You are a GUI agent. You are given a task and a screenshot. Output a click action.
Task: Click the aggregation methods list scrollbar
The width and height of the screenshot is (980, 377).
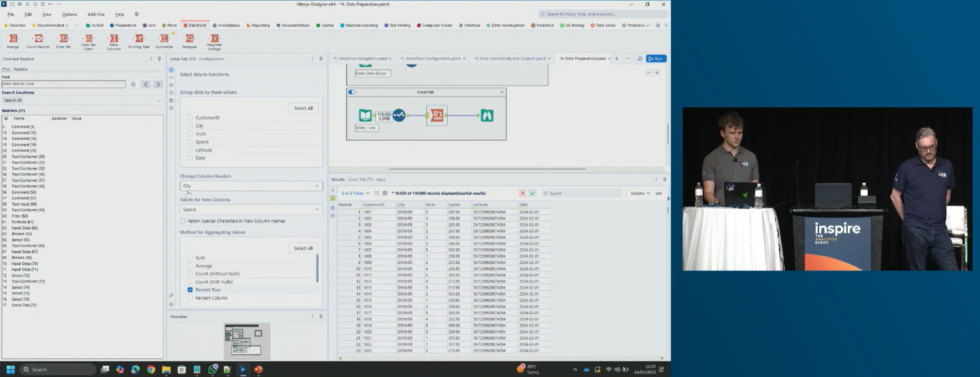click(318, 268)
